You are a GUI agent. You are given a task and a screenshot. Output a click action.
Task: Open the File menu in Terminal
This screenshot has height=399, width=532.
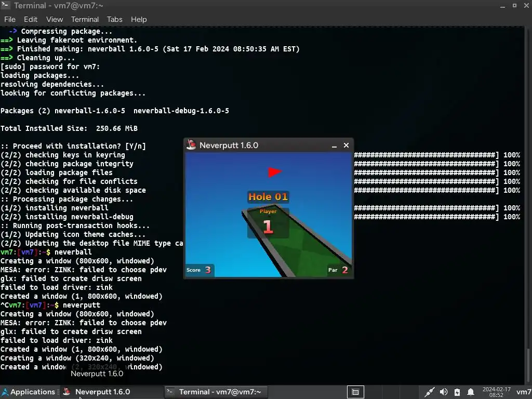tap(10, 19)
